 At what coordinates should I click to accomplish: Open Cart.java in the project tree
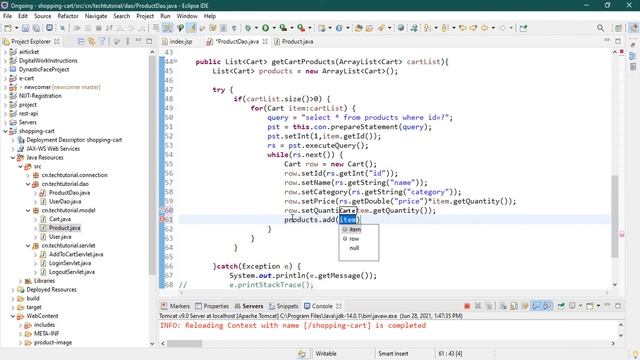click(x=60, y=219)
